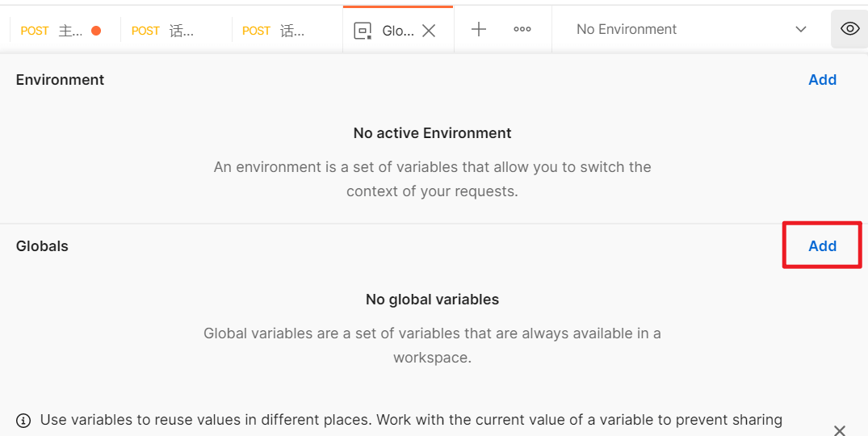Click Add next to Environment
The width and height of the screenshot is (868, 436).
click(x=822, y=80)
